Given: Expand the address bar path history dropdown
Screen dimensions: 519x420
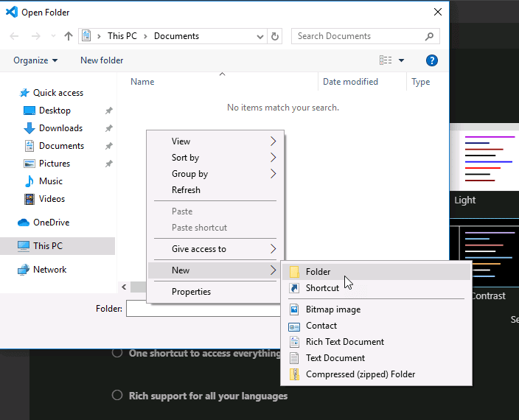Looking at the screenshot, I should (x=260, y=36).
